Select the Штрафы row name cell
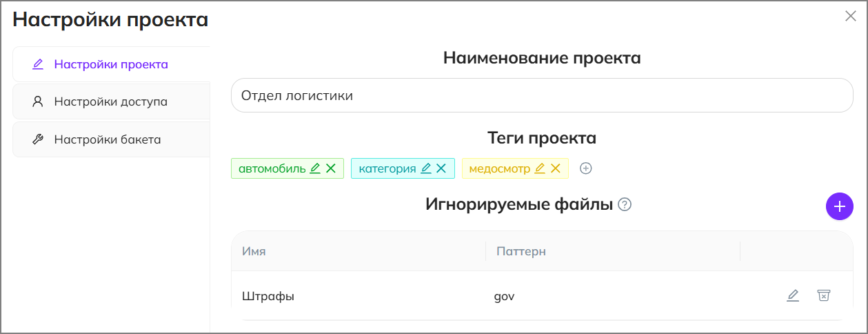Screen dimensions: 868x334 (x=268, y=297)
